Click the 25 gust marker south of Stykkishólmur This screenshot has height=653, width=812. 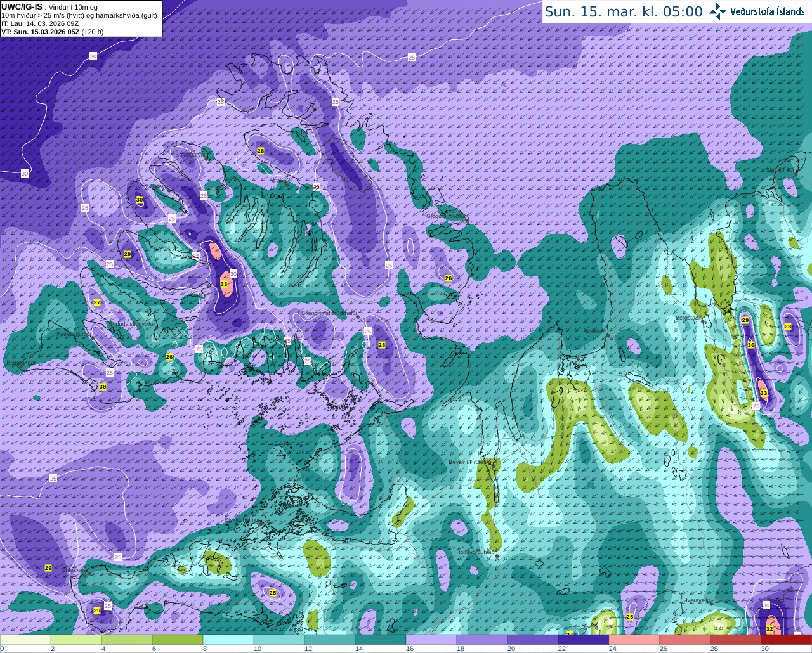coord(273,593)
